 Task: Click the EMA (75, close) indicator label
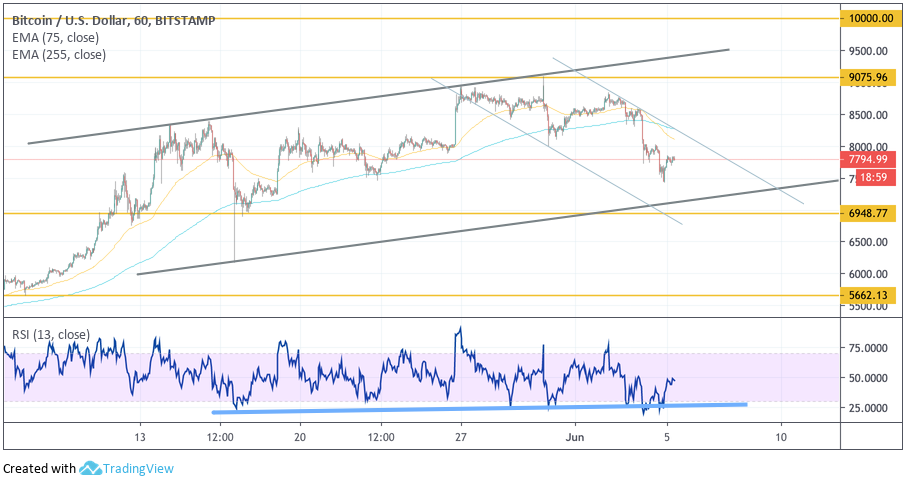[55, 38]
